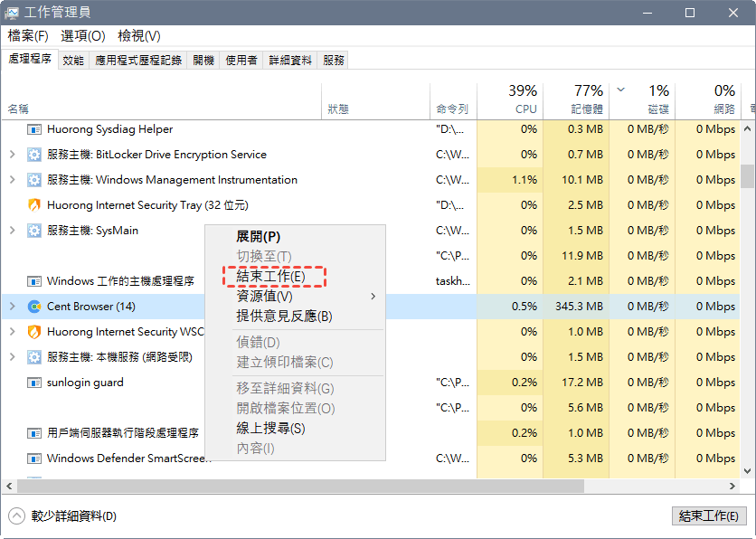Click the Huorong Sysdiag Helper process icon
Image resolution: width=756 pixels, height=539 pixels.
click(x=33, y=129)
